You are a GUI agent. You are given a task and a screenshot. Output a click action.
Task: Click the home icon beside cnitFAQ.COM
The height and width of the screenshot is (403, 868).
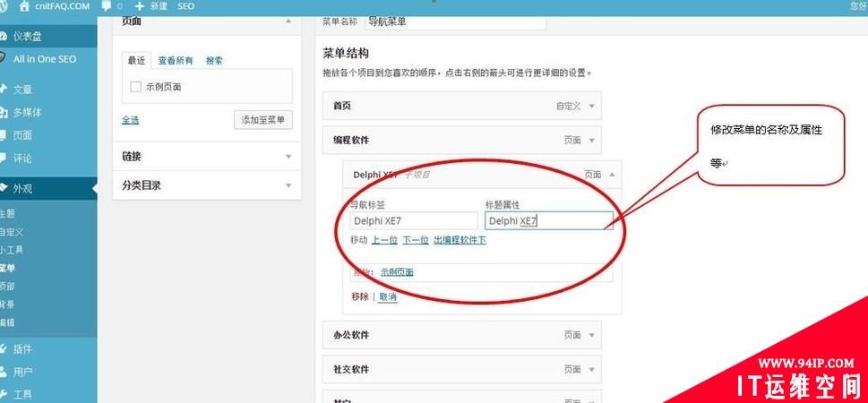coord(24,6)
